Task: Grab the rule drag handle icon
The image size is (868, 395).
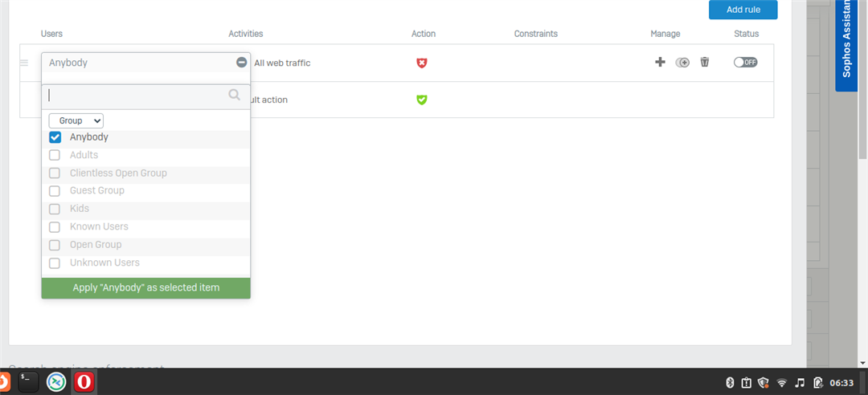Action: (24, 63)
